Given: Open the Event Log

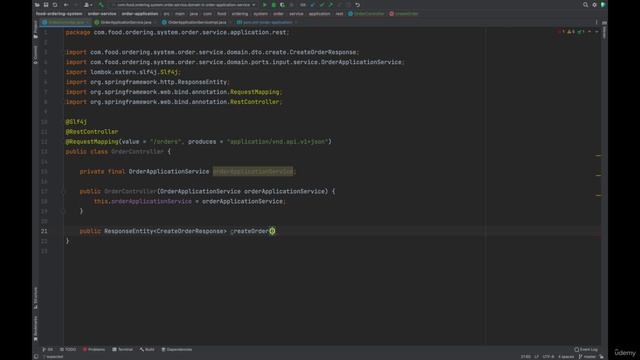Looking at the screenshot, I should pyautogui.click(x=586, y=349).
